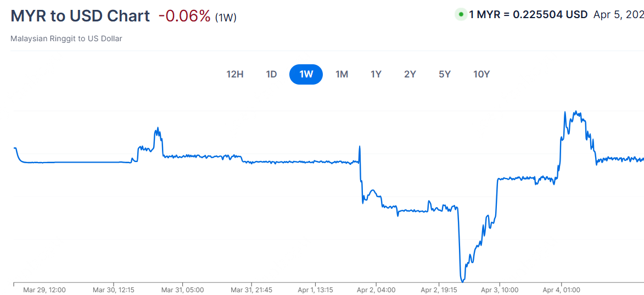Switch to the 12H time range
This screenshot has width=644, height=295.
coord(235,74)
